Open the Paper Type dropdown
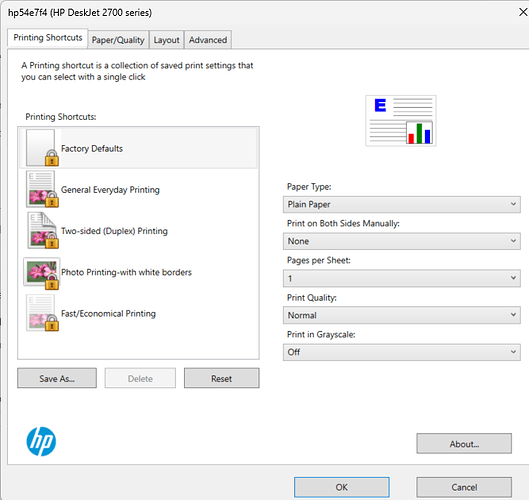Screen dimensions: 529x500 pyautogui.click(x=401, y=204)
